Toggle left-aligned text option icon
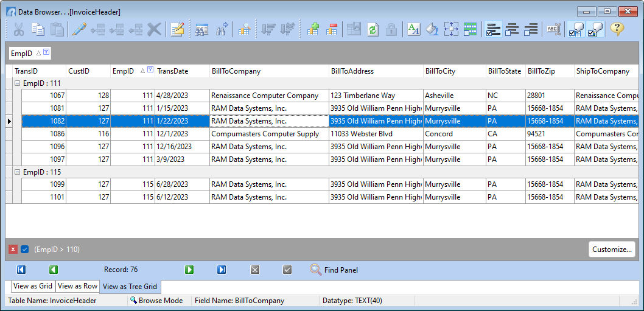644x311 pixels. pos(493,30)
